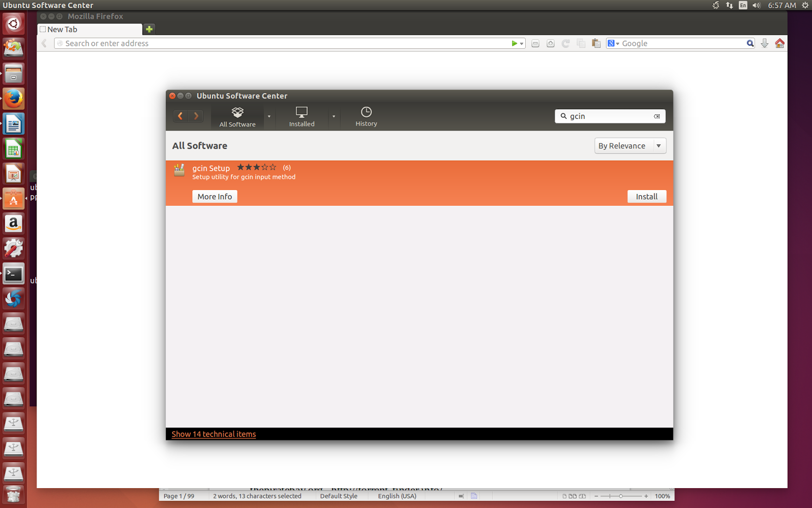Click the Firefox zoom in toolbar icon
Screen dimensions: 812x508
551,44
